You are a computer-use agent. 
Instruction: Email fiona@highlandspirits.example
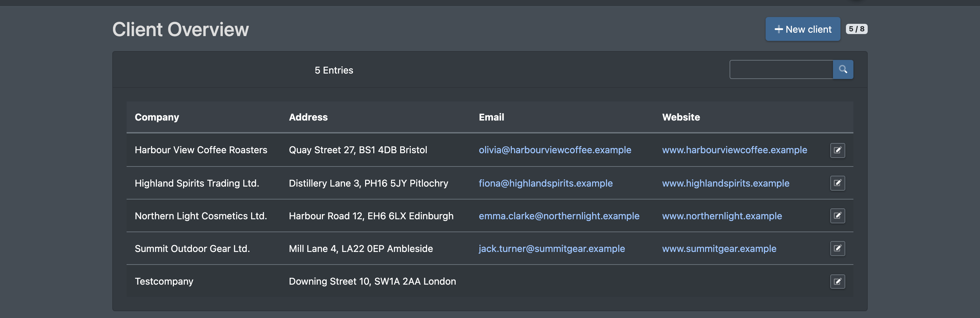[545, 183]
